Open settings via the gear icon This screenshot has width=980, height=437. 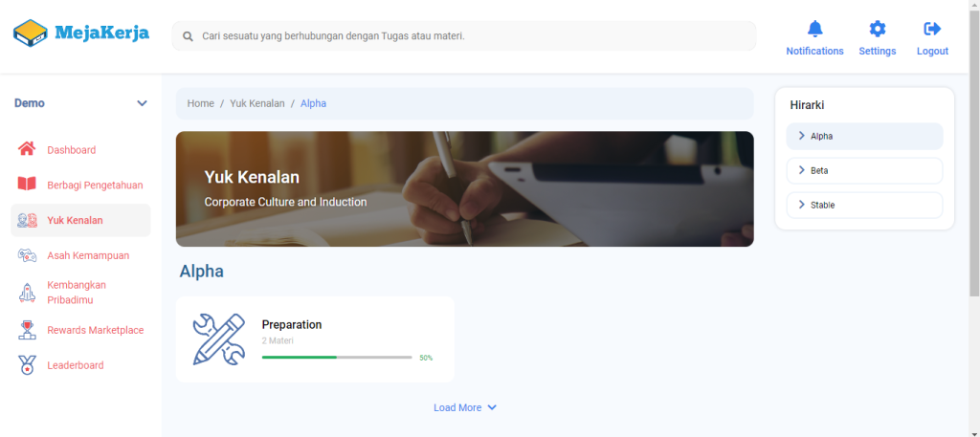click(878, 29)
